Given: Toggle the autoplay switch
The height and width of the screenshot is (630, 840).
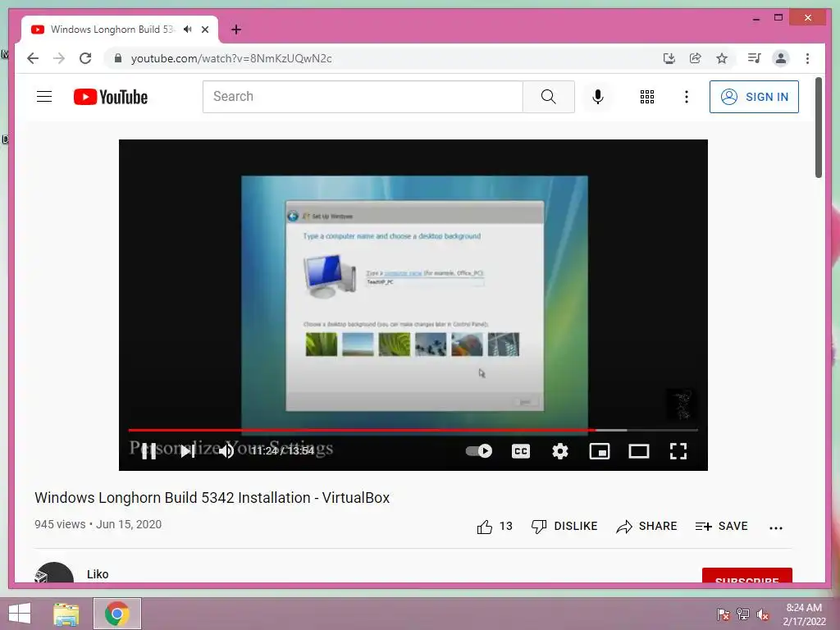Looking at the screenshot, I should point(479,451).
